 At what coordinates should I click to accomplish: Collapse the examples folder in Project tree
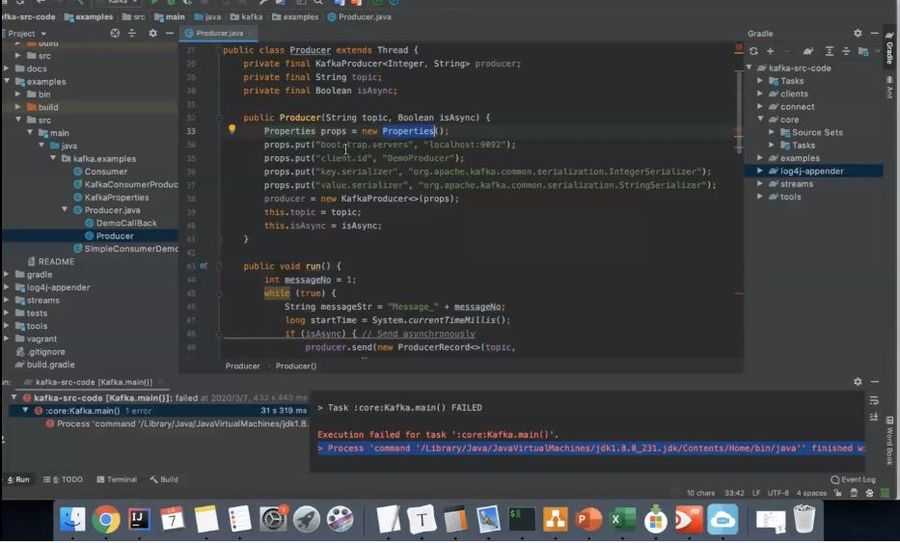(7, 82)
